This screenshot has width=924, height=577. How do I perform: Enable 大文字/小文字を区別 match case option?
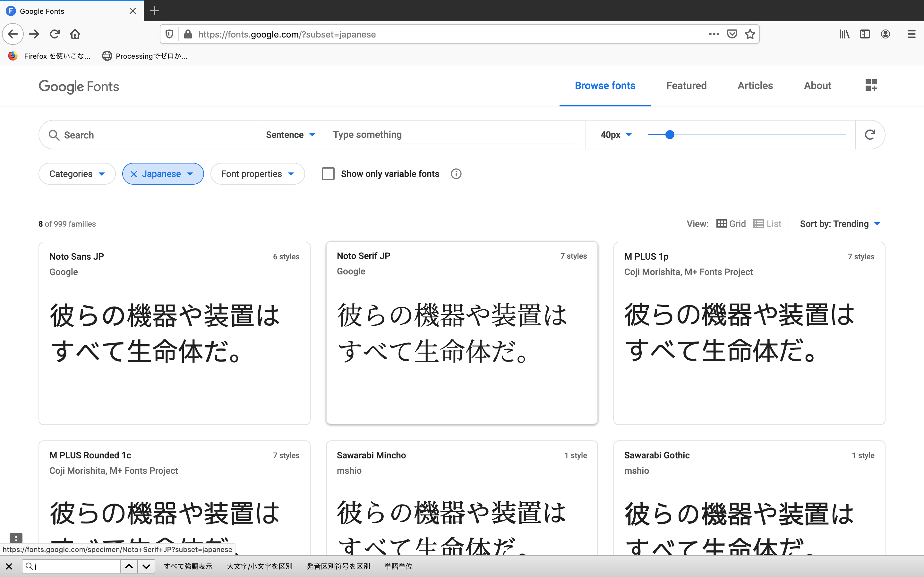click(x=259, y=566)
